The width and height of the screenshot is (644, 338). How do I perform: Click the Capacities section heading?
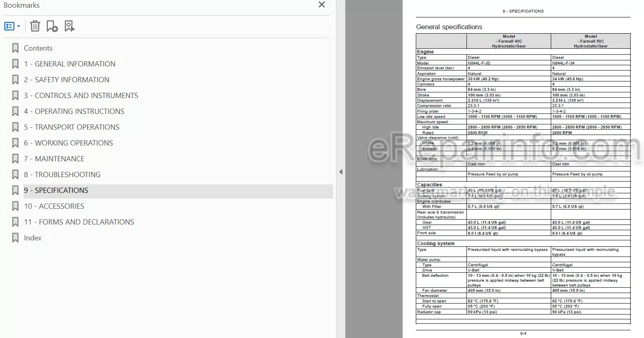(x=430, y=185)
